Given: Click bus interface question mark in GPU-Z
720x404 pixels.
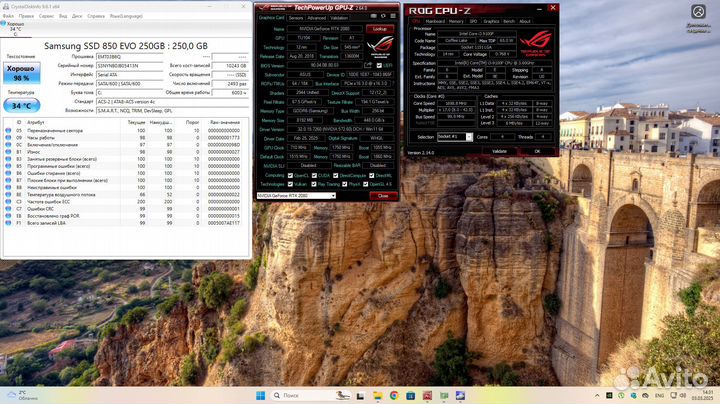Looking at the screenshot, I should click(x=393, y=84).
